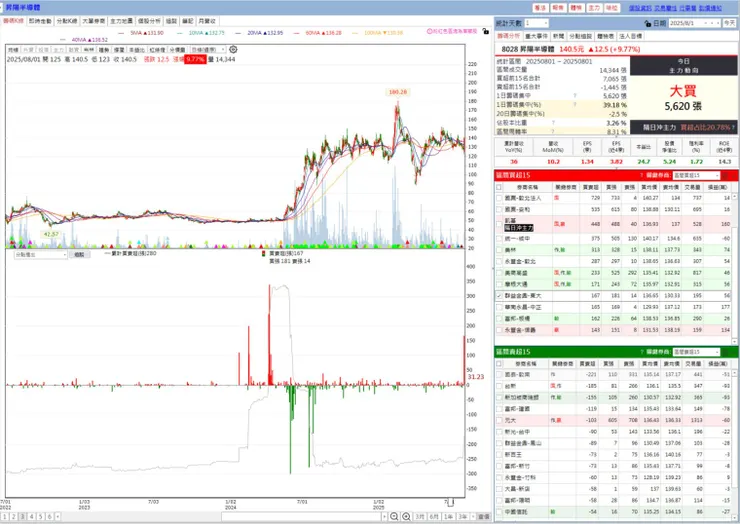Set chart range to 6月
The height and width of the screenshot is (524, 740).
[434, 516]
